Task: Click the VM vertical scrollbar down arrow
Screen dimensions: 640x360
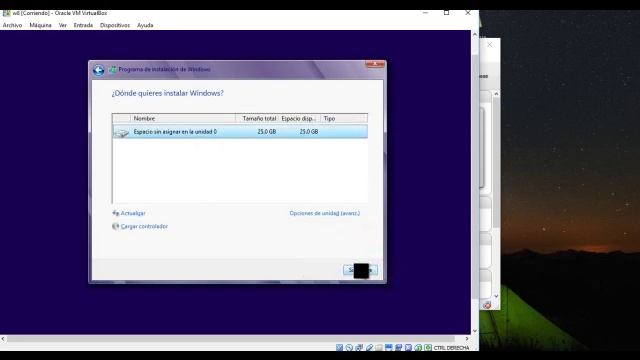Action: click(x=475, y=331)
